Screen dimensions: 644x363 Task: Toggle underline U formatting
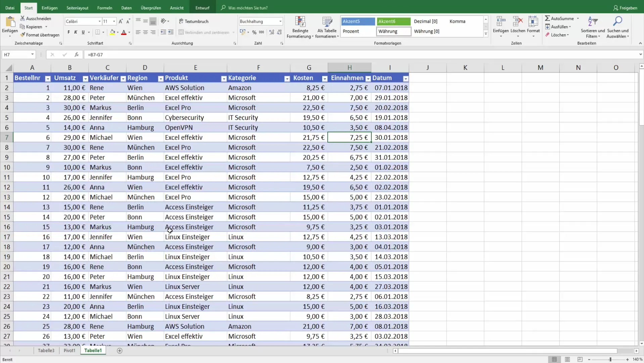[x=83, y=32]
